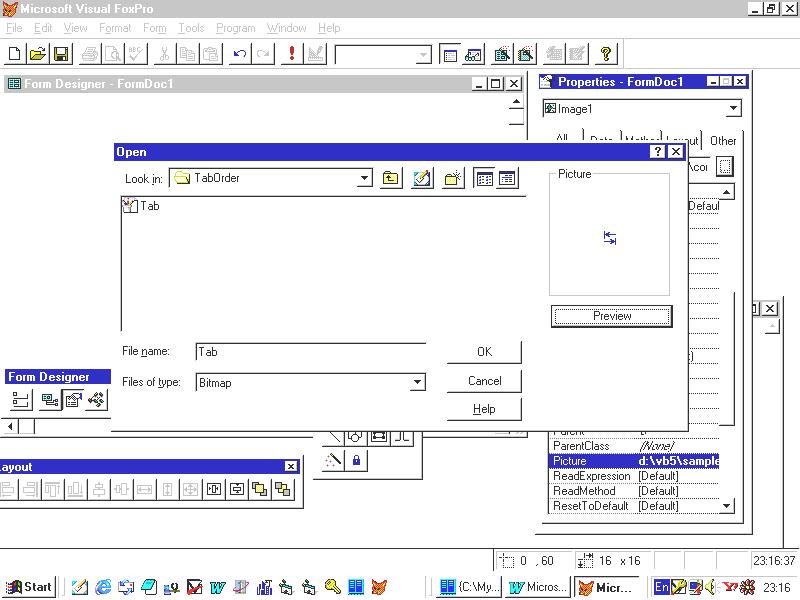Switch to Micros... Word taskbar button
Viewport: 800px width, 600px height.
pyautogui.click(x=538, y=587)
